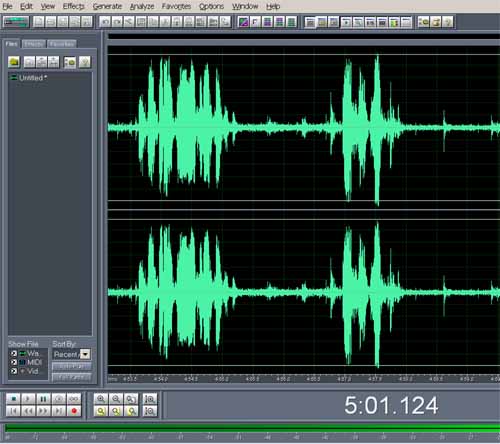Click the Play Looped infinity button

pyautogui.click(x=74, y=399)
